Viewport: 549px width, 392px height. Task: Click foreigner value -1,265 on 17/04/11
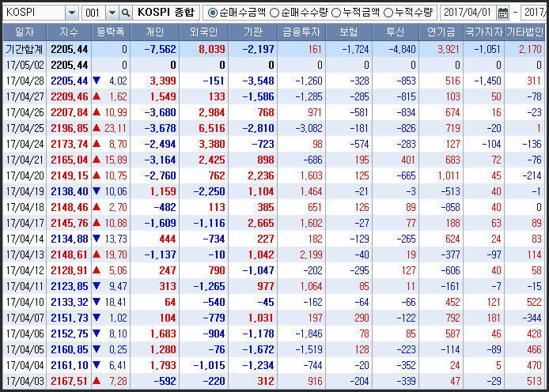pyautogui.click(x=210, y=286)
